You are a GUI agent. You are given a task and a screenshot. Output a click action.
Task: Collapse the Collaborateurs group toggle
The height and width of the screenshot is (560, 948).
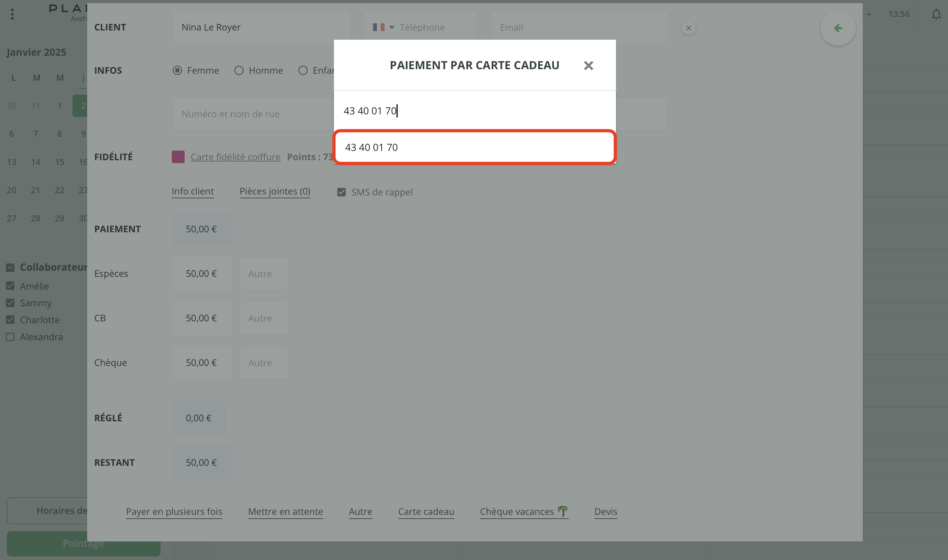(10, 268)
